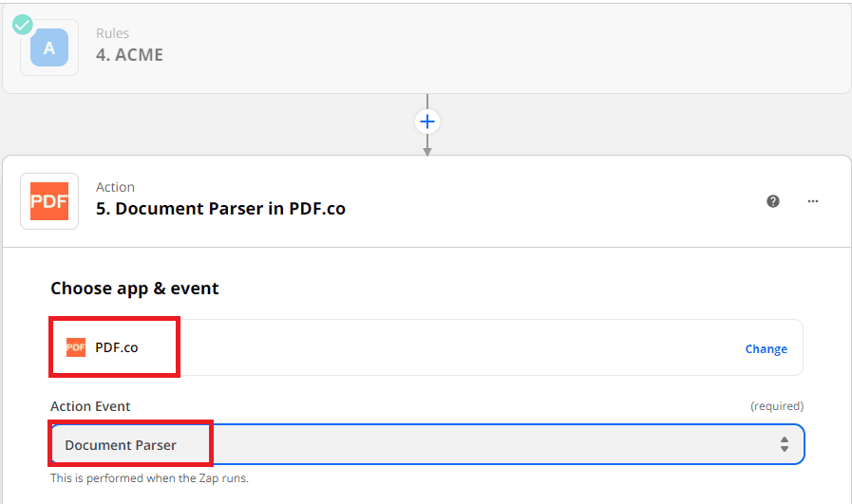Click the small PDF.co icon in app field
Screen dimensions: 852x504
76,347
